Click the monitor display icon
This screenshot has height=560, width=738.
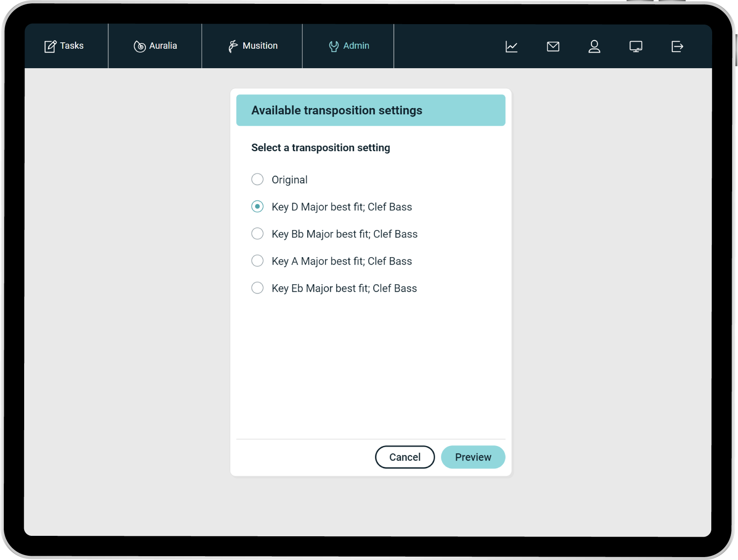(635, 47)
